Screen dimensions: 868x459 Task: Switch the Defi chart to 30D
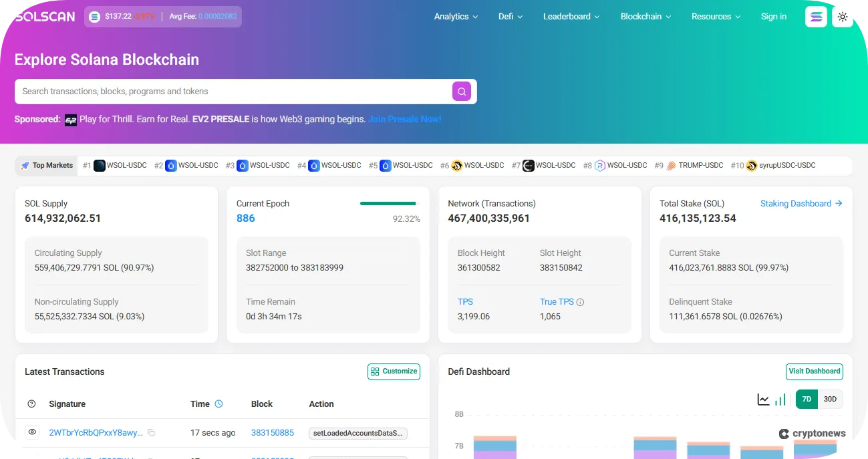coord(830,399)
